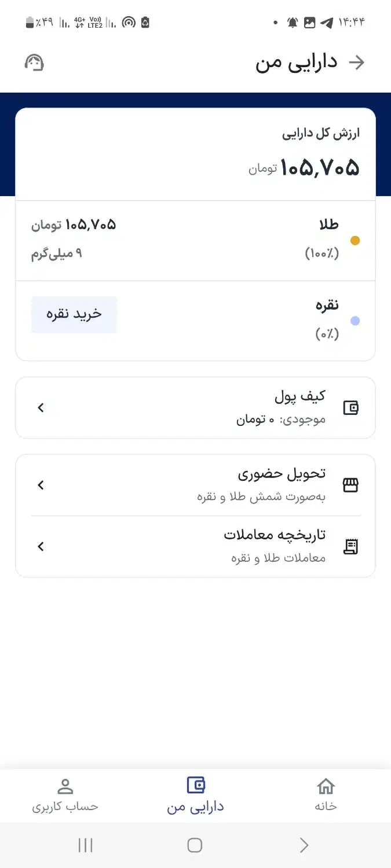391x868 pixels.
Task: Switch to the خانه tab
Action: click(x=326, y=796)
